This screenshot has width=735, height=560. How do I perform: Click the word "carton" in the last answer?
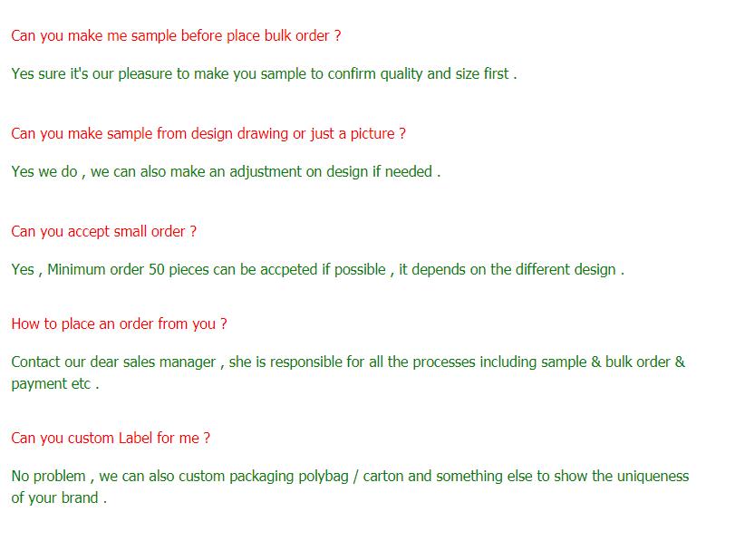[383, 477]
